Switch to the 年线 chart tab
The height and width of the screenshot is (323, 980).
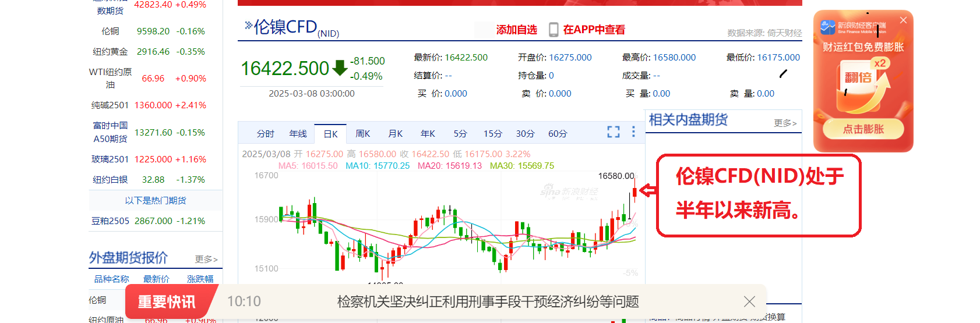click(298, 134)
